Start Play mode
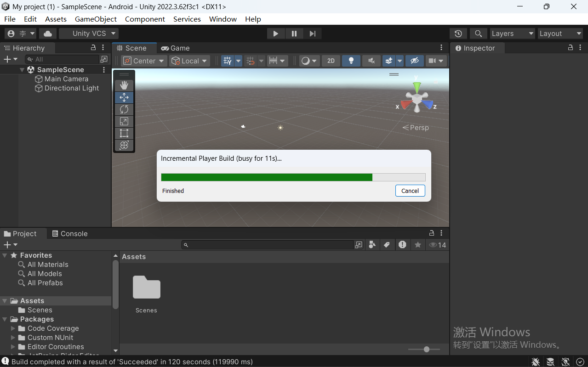The height and width of the screenshot is (367, 588). tap(276, 34)
